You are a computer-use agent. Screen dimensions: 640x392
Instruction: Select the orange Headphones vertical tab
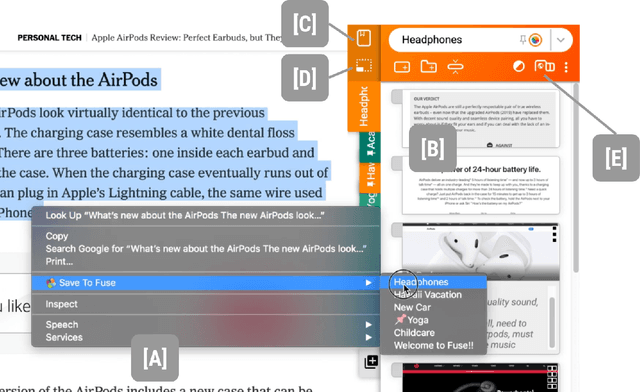tap(364, 107)
